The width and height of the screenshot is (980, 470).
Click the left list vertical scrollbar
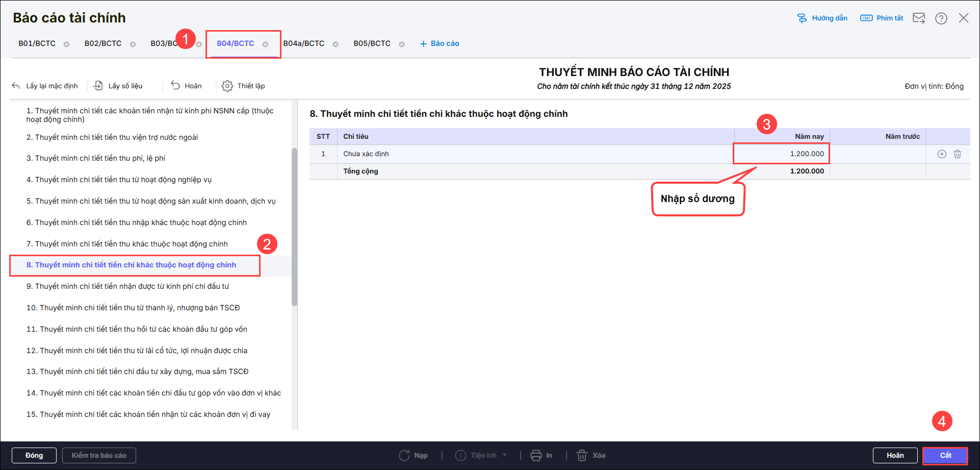(x=294, y=227)
